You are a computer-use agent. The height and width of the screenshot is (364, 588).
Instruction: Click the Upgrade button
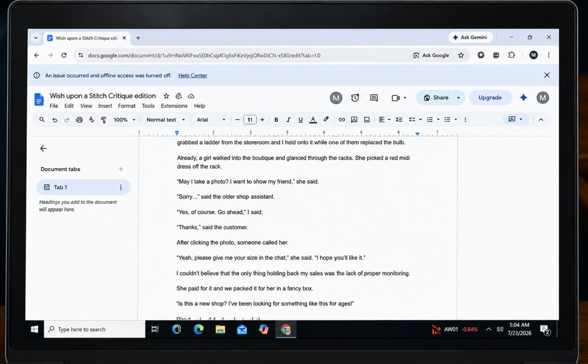(490, 98)
